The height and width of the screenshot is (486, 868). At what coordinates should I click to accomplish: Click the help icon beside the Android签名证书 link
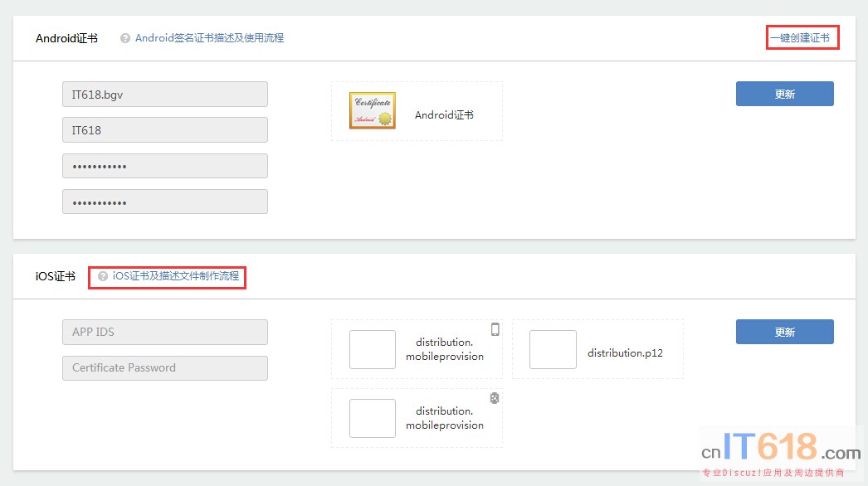coord(125,38)
